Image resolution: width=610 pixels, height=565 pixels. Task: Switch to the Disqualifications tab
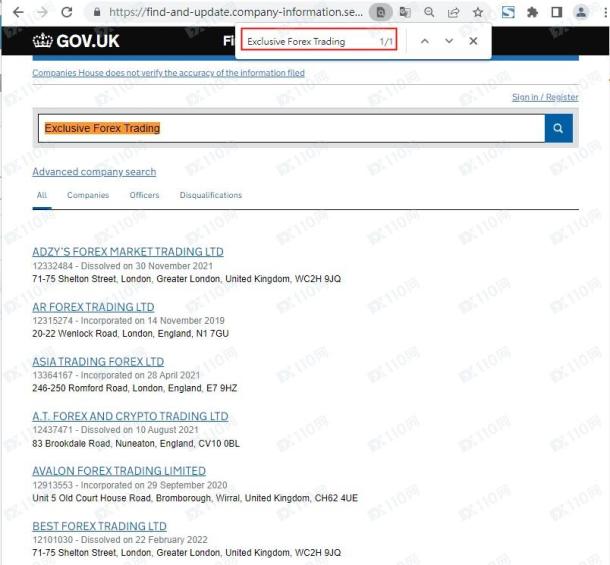point(210,195)
